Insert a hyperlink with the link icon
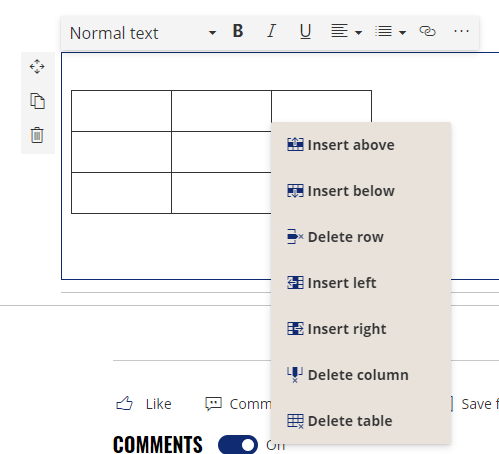Viewport: 499px width, 454px height. [x=427, y=31]
